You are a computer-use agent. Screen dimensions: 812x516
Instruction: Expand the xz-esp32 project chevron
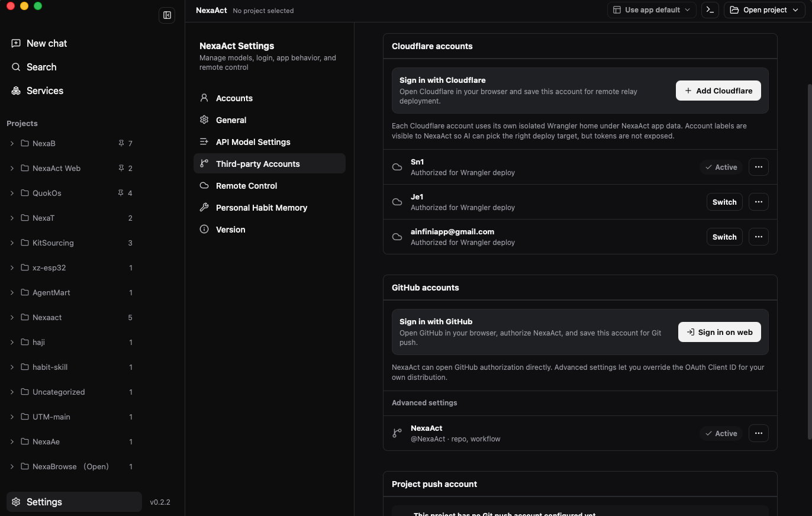coord(12,267)
